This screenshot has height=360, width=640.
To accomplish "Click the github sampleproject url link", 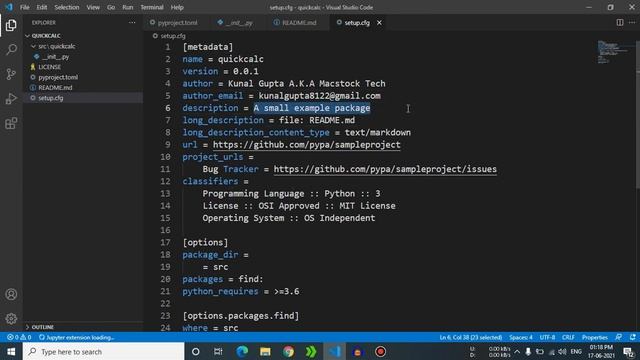I will click(307, 145).
